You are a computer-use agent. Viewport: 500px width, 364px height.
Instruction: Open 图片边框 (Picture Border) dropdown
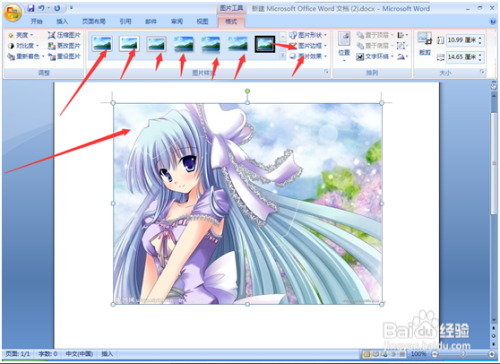308,46
